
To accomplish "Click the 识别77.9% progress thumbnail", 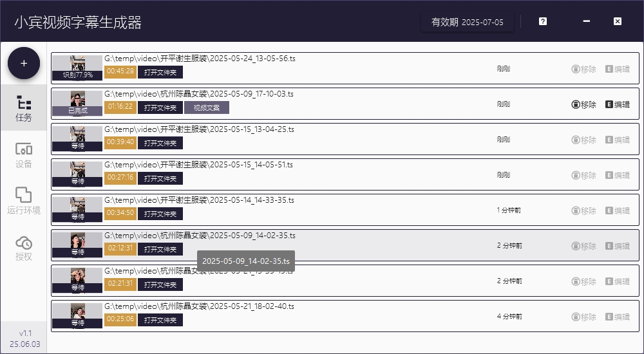I will [77, 68].
